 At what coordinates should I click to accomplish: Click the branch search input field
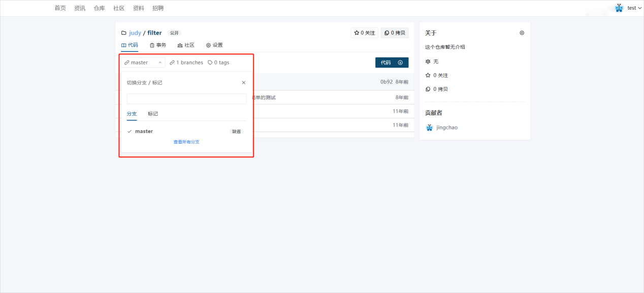tap(186, 99)
